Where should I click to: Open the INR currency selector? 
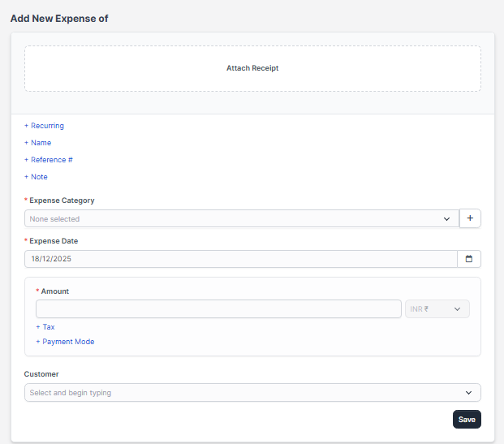pos(437,309)
